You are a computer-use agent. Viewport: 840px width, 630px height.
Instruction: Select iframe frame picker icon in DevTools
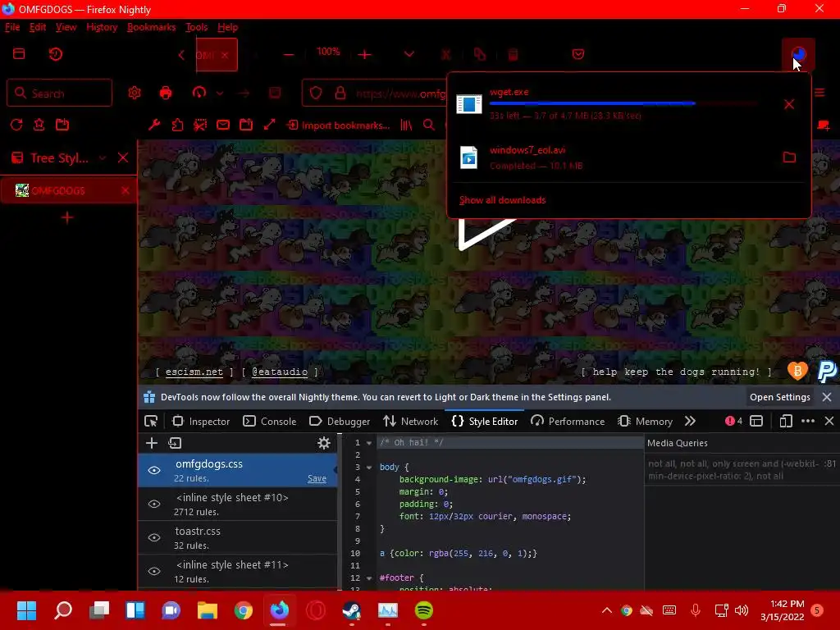pos(756,421)
